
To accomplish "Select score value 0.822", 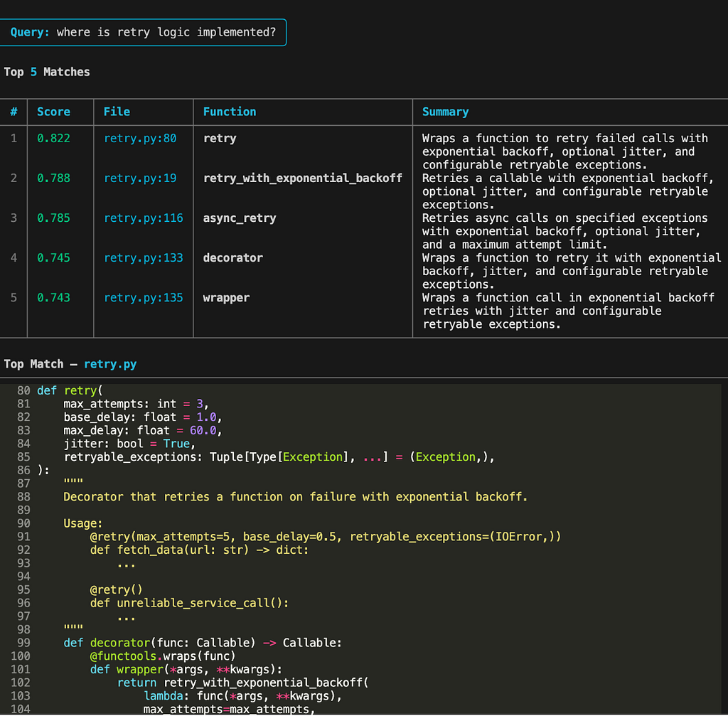I will click(53, 139).
